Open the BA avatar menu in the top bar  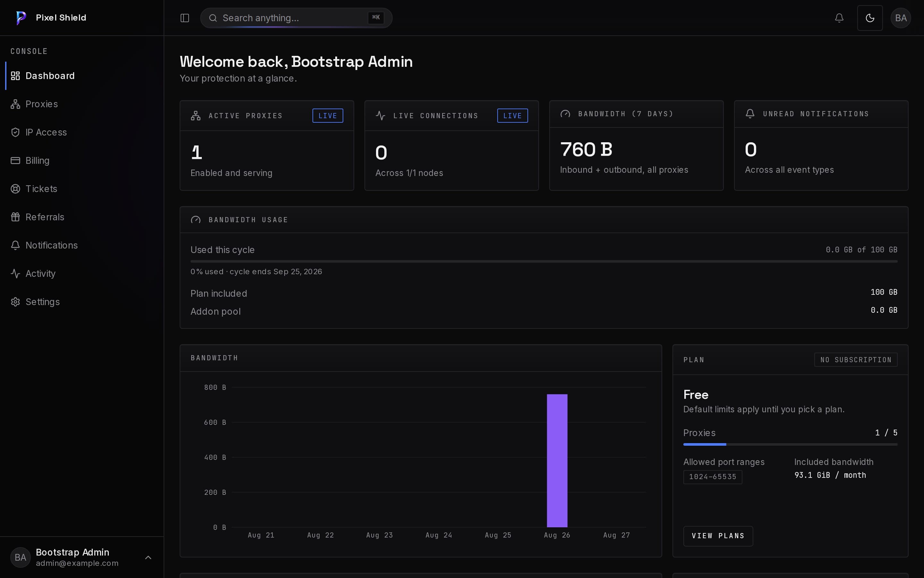point(901,18)
